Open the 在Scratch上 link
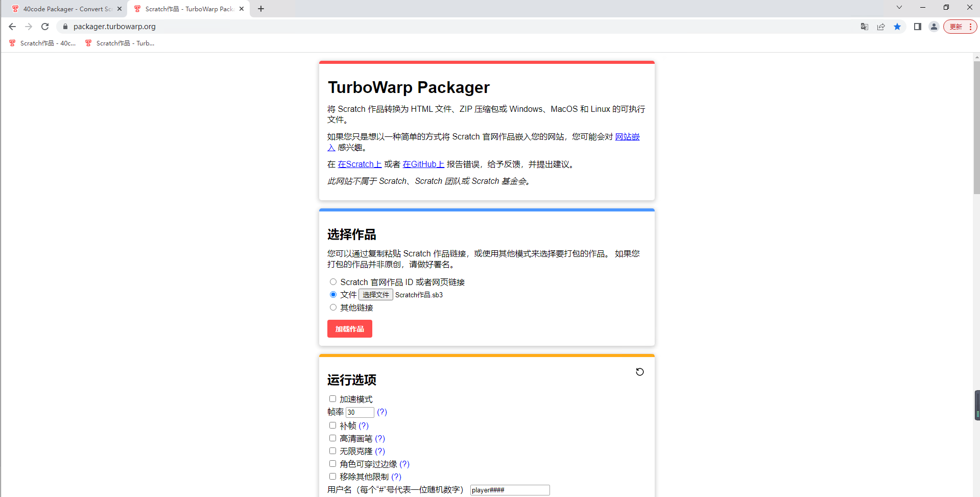Viewport: 980px width, 497px height. click(x=360, y=164)
